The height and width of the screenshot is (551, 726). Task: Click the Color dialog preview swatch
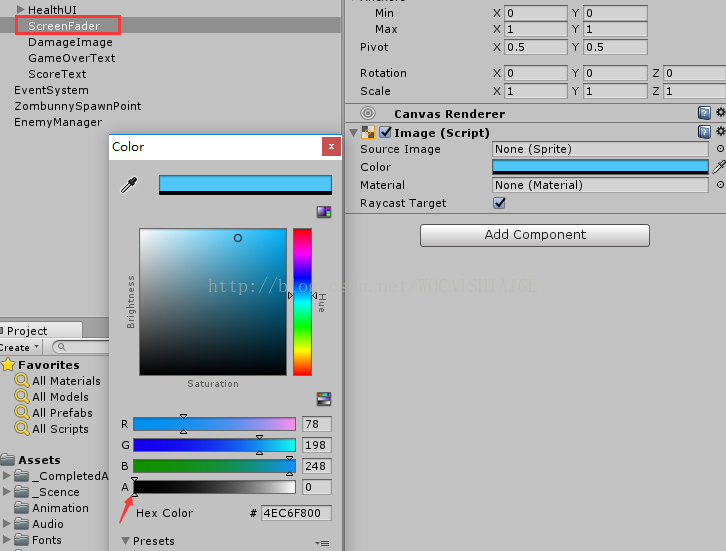click(x=245, y=185)
